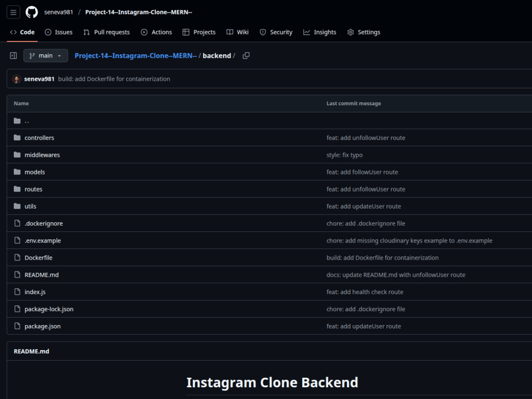Open the Projects tab
This screenshot has width=532, height=399.
click(x=199, y=32)
